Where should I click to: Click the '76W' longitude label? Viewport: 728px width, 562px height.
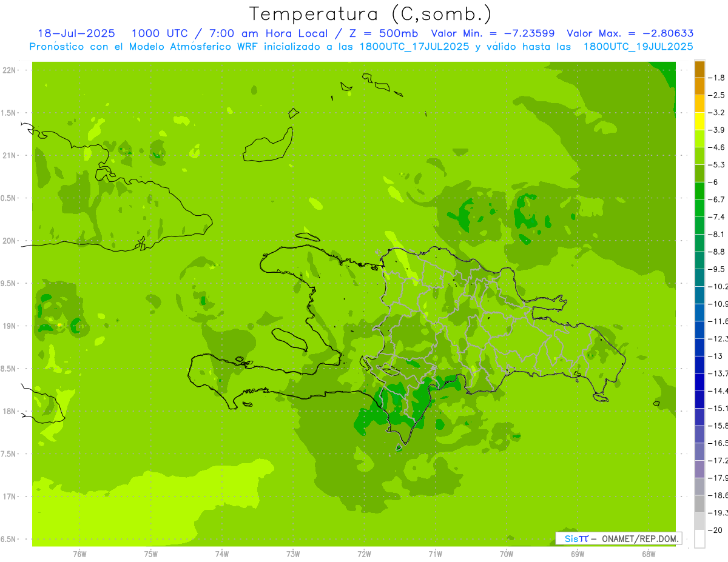(x=79, y=554)
